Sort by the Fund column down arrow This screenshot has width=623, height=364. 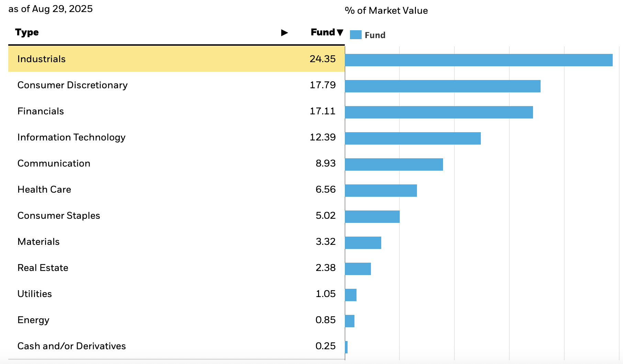pyautogui.click(x=340, y=33)
